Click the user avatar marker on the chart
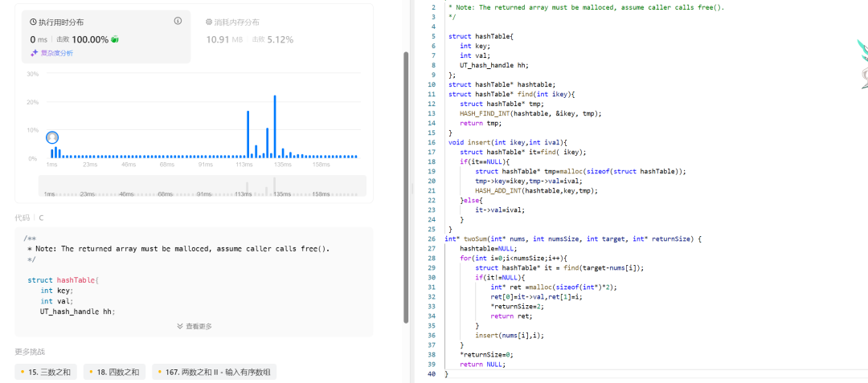Viewport: 868px width, 383px height. [52, 137]
